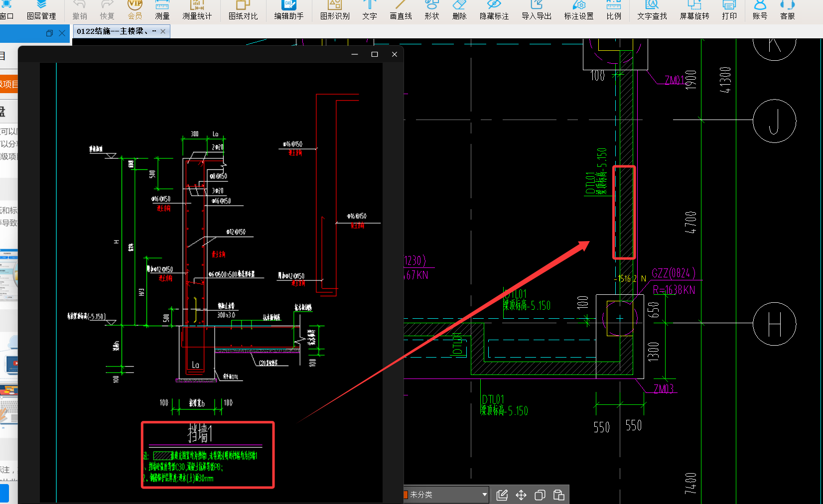Open the 窗口 window tool
The height and width of the screenshot is (504, 823).
(6, 10)
